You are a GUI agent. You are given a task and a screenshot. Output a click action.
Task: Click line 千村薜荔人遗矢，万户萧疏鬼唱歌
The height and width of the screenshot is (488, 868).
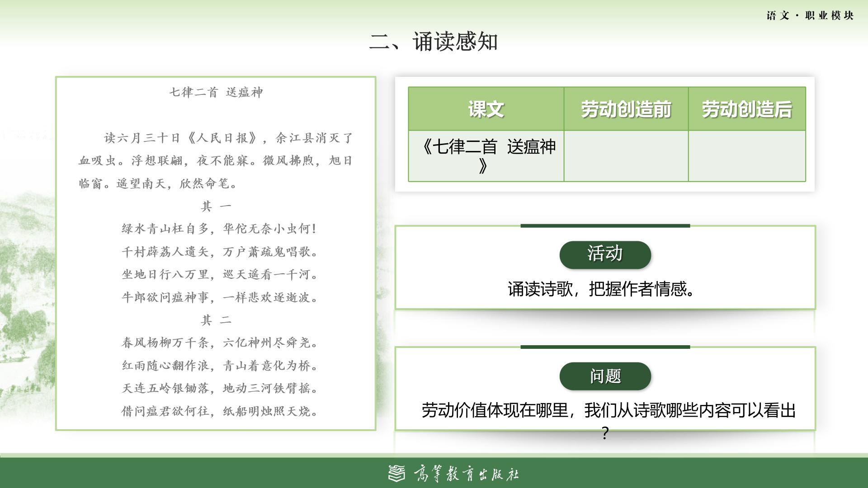pyautogui.click(x=220, y=252)
